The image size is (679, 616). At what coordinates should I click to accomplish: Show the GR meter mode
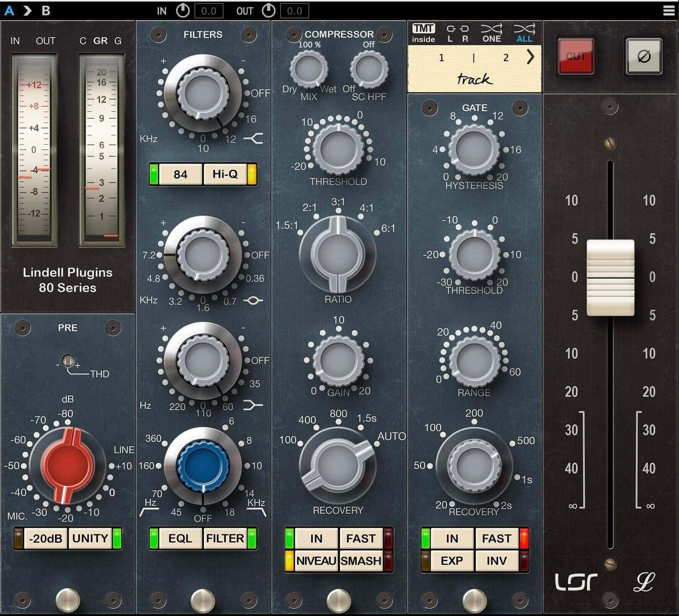100,41
